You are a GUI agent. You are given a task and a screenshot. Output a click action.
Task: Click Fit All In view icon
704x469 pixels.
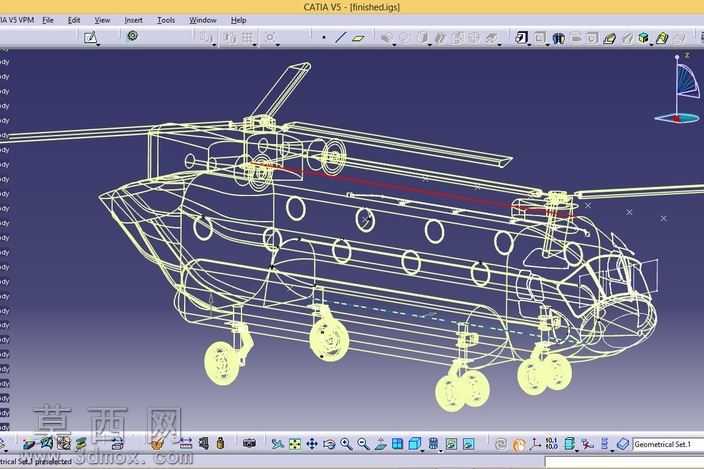click(x=295, y=444)
